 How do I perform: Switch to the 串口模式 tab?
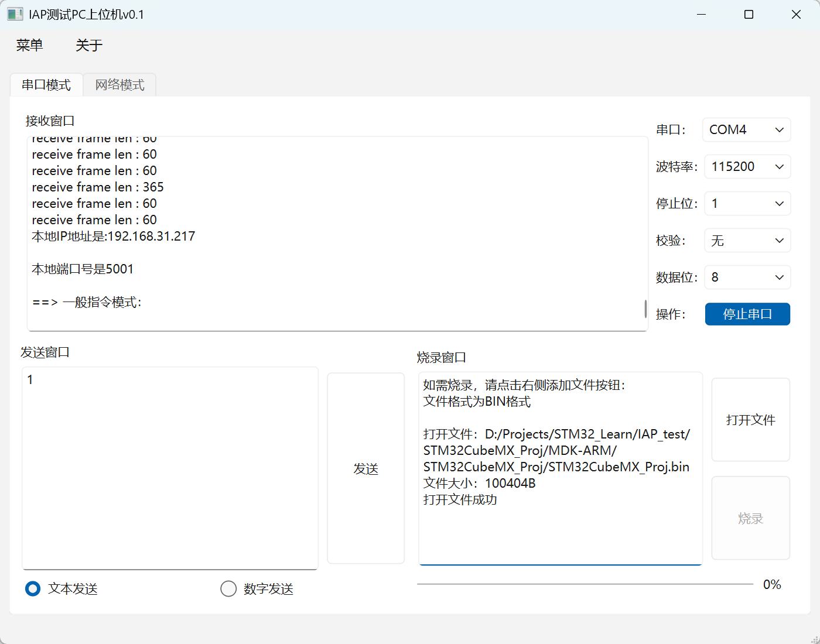[46, 85]
